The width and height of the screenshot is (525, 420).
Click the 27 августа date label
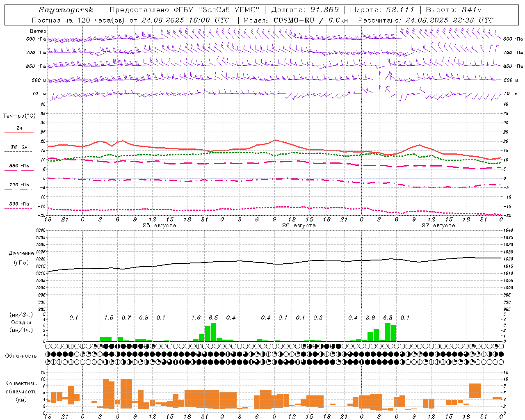[x=438, y=226]
